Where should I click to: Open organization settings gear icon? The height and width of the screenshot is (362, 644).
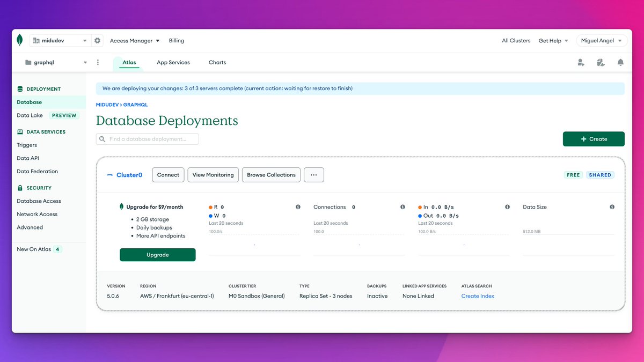(x=97, y=41)
